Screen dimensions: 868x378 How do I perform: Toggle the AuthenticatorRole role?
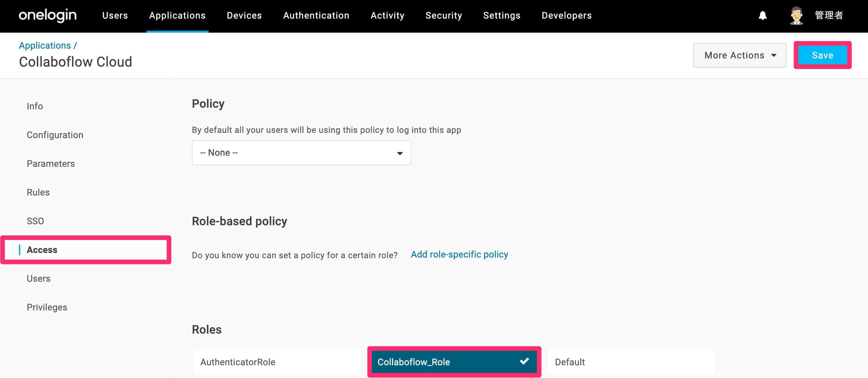[x=276, y=362]
